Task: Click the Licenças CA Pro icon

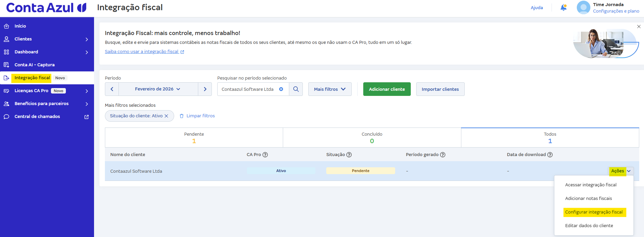Action: point(6,91)
